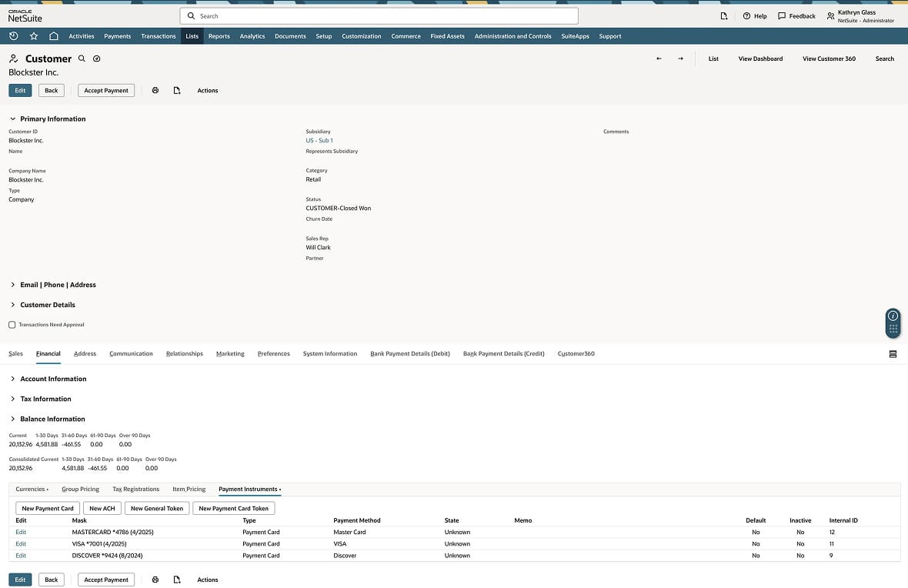The width and height of the screenshot is (908, 588).
Task: Click the top print icon
Action: tap(155, 90)
